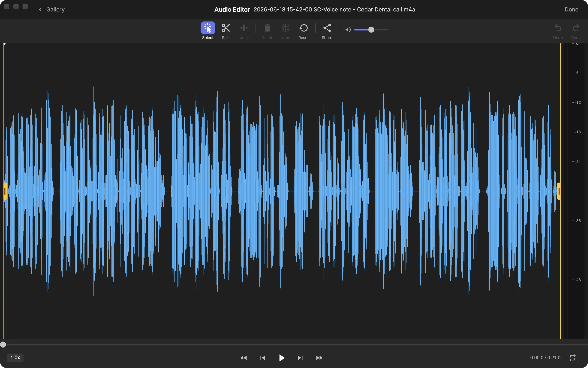The image size is (588, 368).
Task: Click the Norm normalize icon
Action: [285, 31]
